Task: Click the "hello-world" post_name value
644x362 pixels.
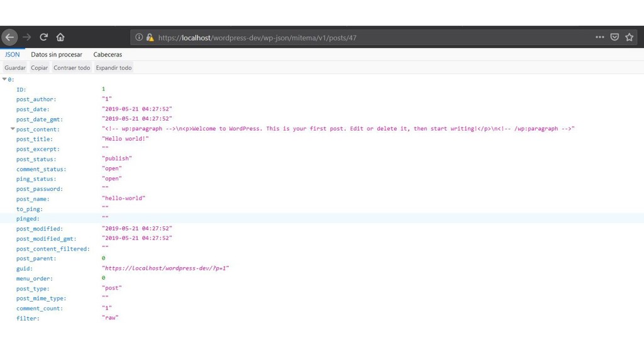Action: [124, 198]
